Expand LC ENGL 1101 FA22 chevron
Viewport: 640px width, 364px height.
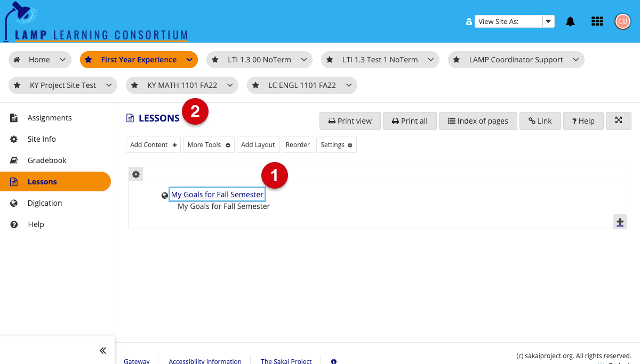[349, 85]
